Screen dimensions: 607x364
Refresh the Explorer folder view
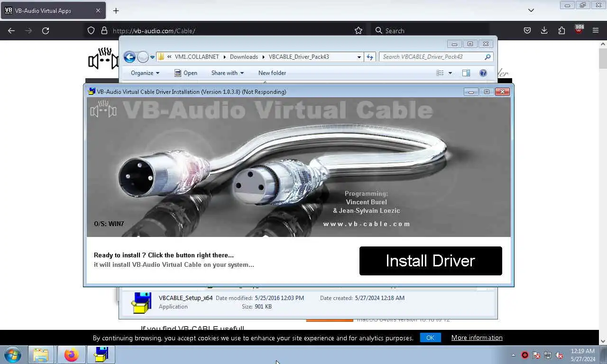tap(370, 57)
